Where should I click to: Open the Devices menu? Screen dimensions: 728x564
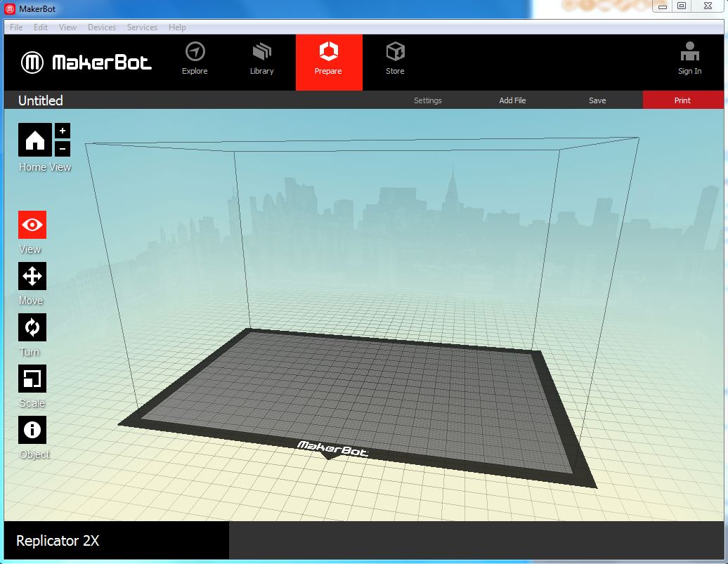(102, 27)
